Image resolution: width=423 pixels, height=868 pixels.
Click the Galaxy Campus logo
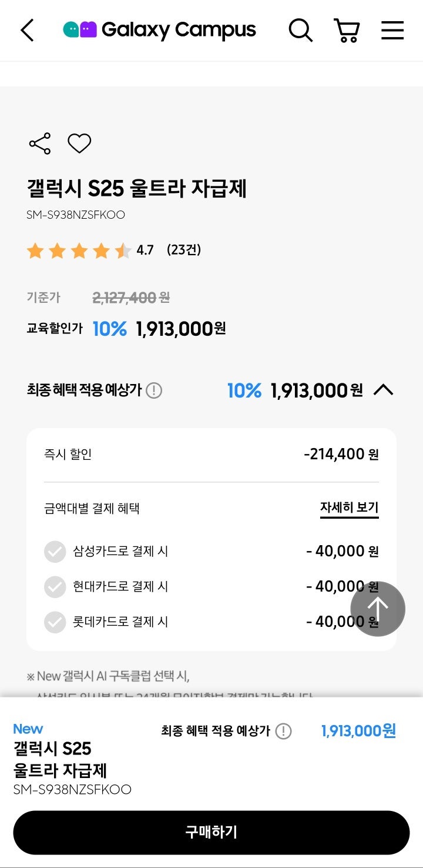pyautogui.click(x=160, y=30)
